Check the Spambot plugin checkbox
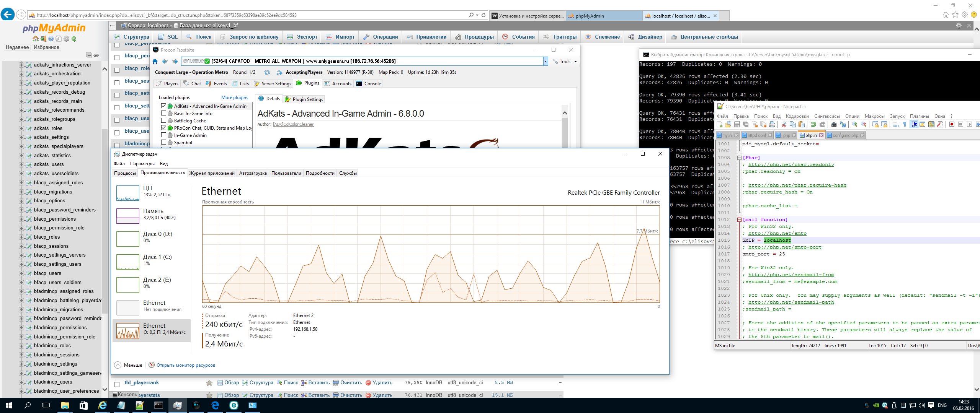Screen dimensions: 980x413 (164, 142)
